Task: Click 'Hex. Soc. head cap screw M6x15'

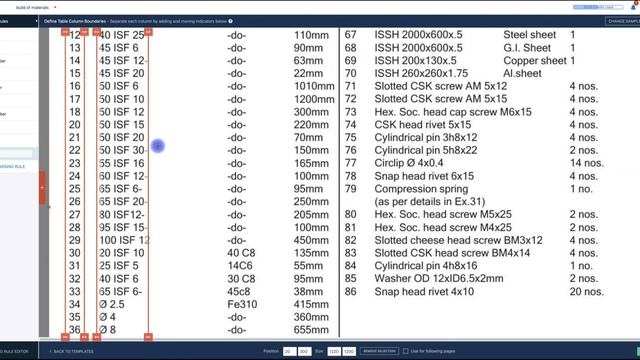Action: click(453, 112)
